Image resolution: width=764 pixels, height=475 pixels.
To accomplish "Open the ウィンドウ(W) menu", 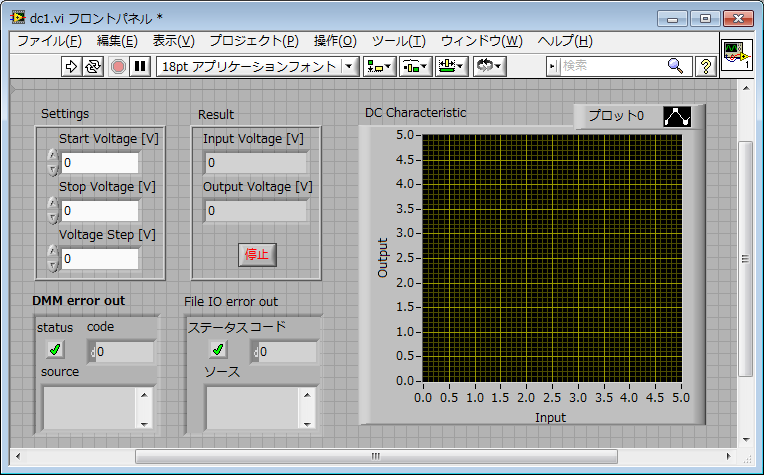I will tap(481, 41).
